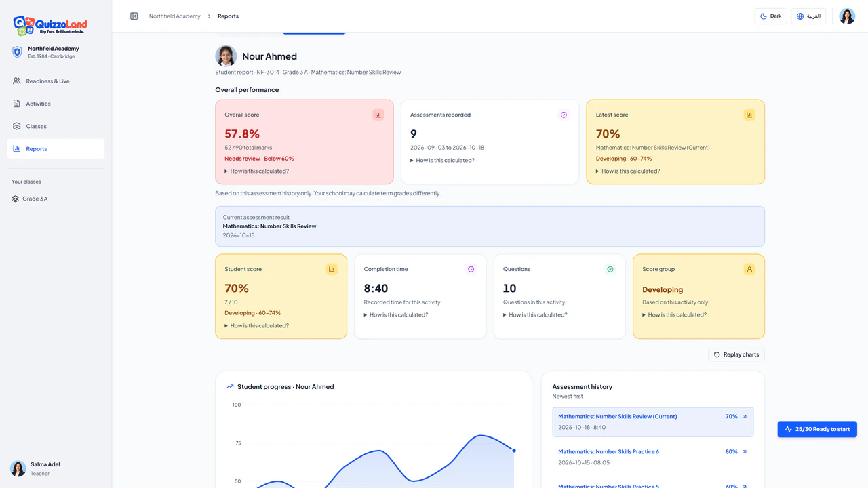Image resolution: width=868 pixels, height=488 pixels.
Task: Open Classes in sidebar
Action: (x=56, y=126)
